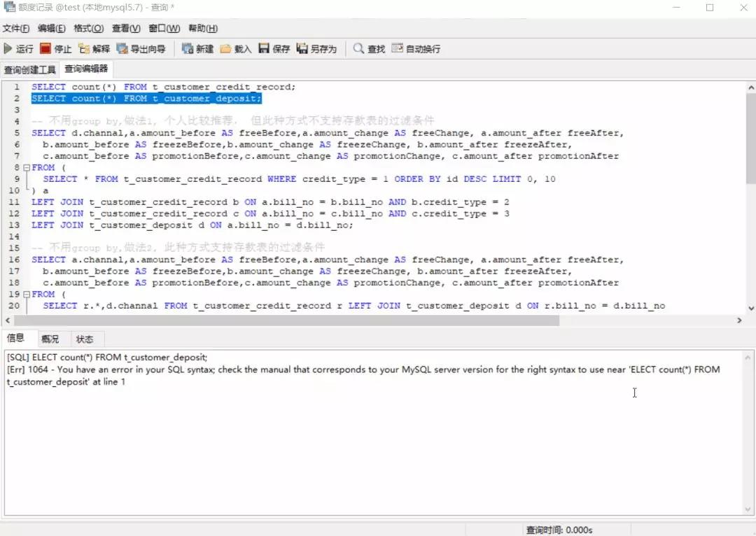Stop execution using the 停止 button
Viewport: 756px width, 536px height.
pos(55,49)
